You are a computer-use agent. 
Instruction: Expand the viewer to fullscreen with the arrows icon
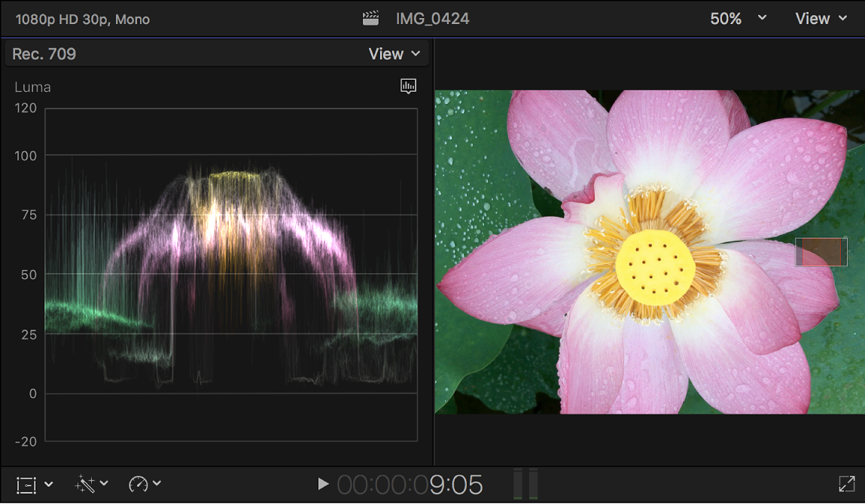coord(846,484)
